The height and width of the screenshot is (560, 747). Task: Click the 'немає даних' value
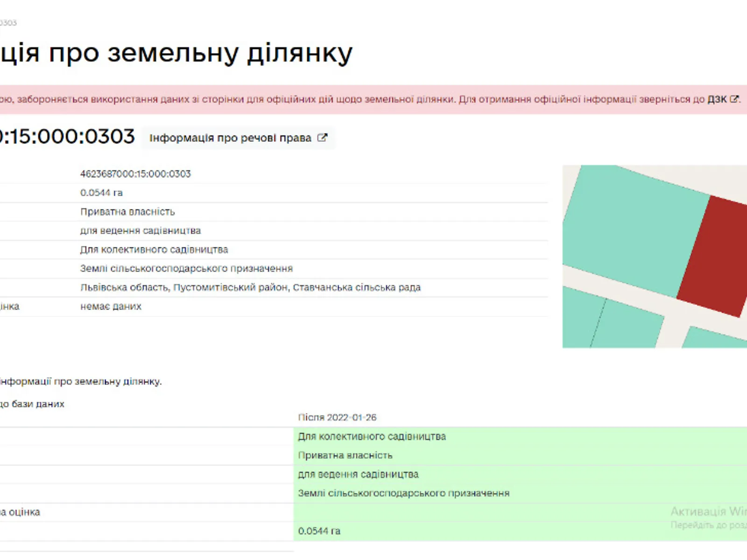pyautogui.click(x=111, y=307)
